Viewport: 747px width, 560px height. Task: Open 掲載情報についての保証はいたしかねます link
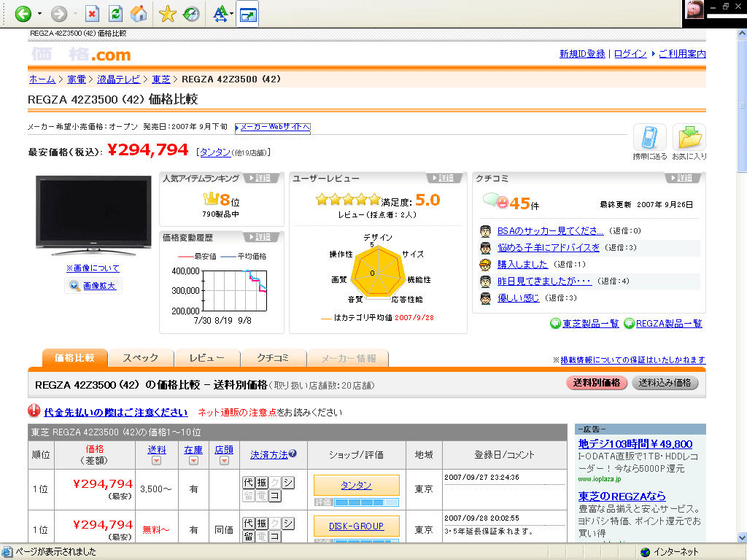click(x=632, y=360)
